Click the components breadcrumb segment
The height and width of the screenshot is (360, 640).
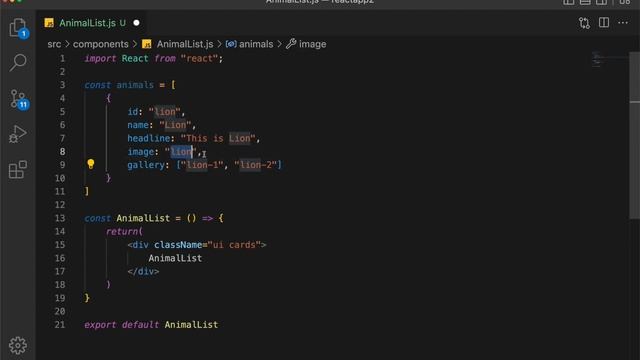[100, 44]
